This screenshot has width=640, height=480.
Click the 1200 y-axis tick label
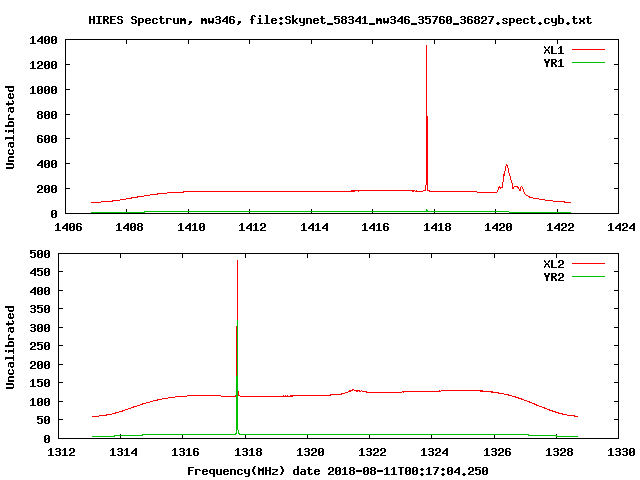[x=43, y=65]
